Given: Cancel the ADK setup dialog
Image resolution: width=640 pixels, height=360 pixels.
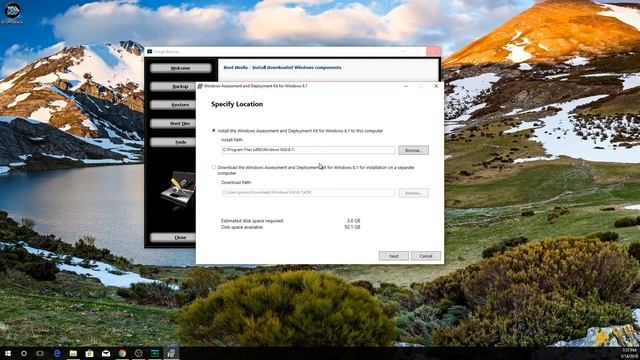Looking at the screenshot, I should [426, 256].
